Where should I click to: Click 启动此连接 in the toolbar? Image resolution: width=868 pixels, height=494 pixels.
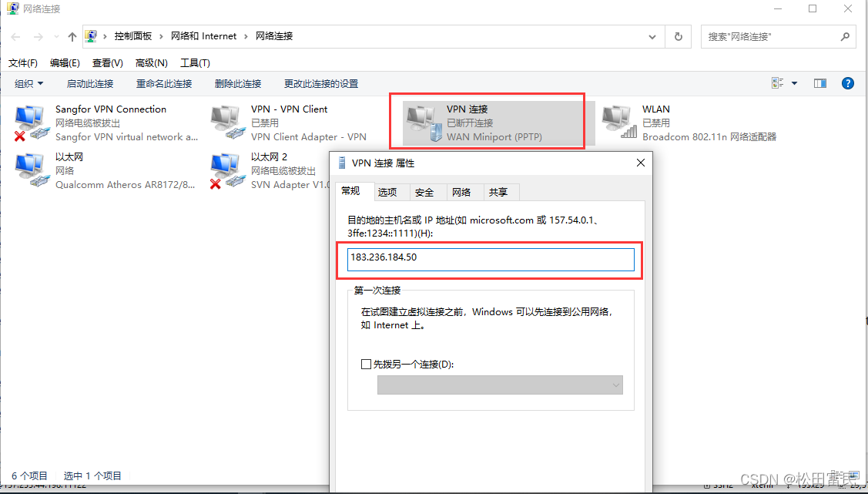90,84
